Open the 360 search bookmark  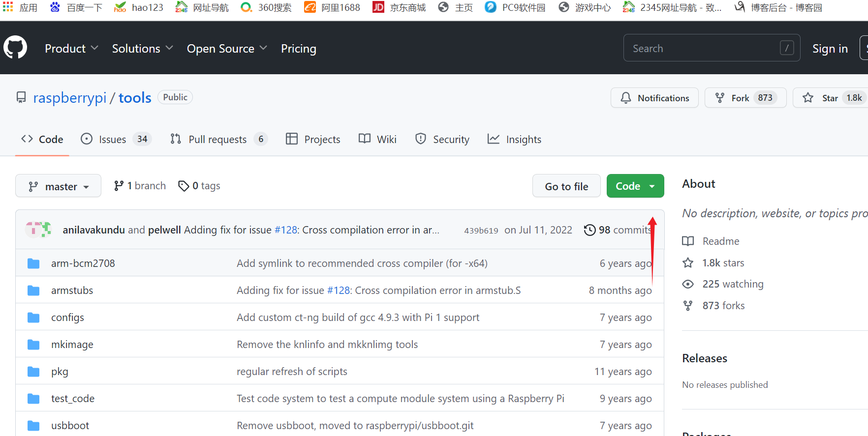(x=266, y=7)
